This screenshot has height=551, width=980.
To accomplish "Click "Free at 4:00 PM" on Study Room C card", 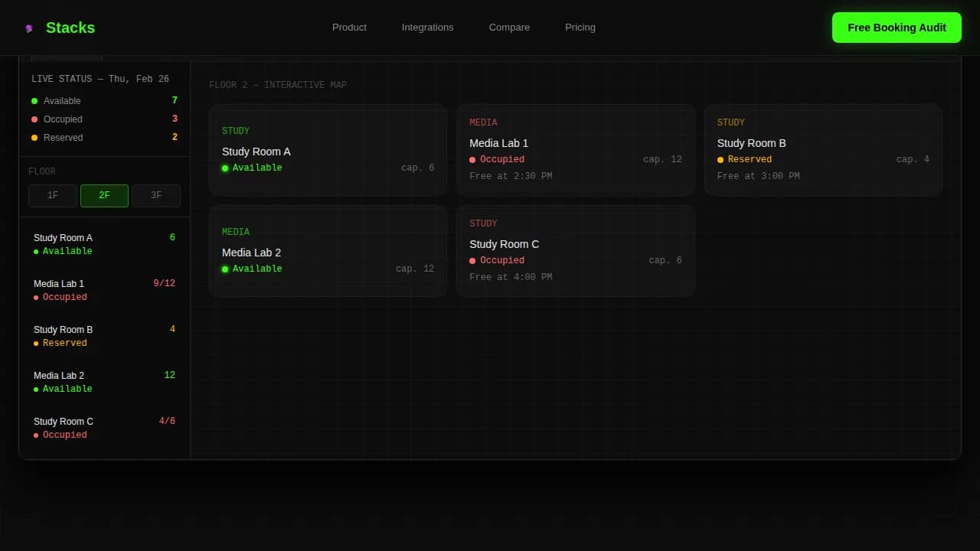I will pyautogui.click(x=511, y=277).
